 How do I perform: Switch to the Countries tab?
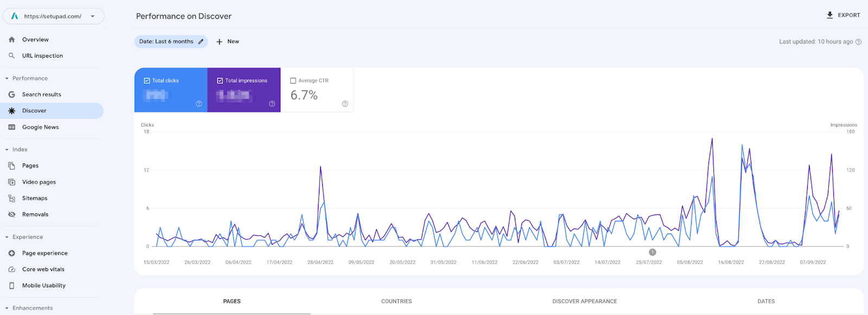396,301
